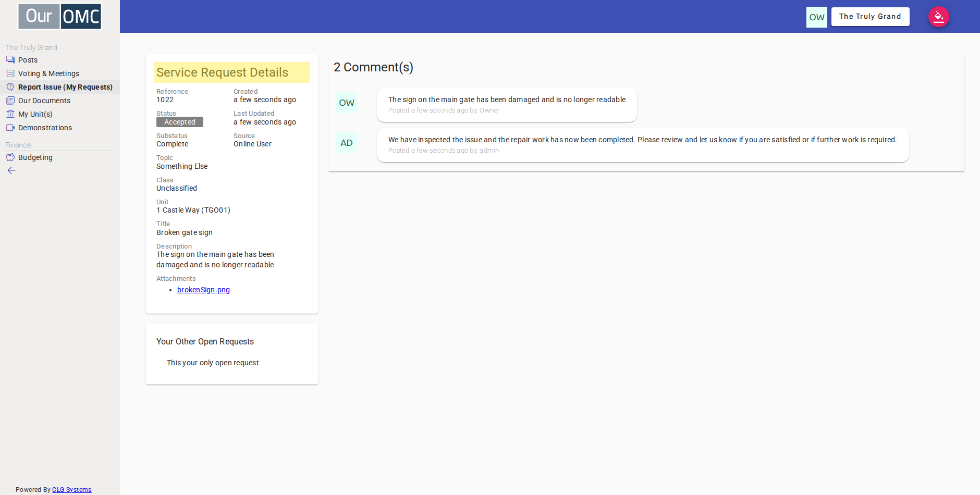
Task: Click the 2 Comment(s) heading
Action: tap(373, 67)
